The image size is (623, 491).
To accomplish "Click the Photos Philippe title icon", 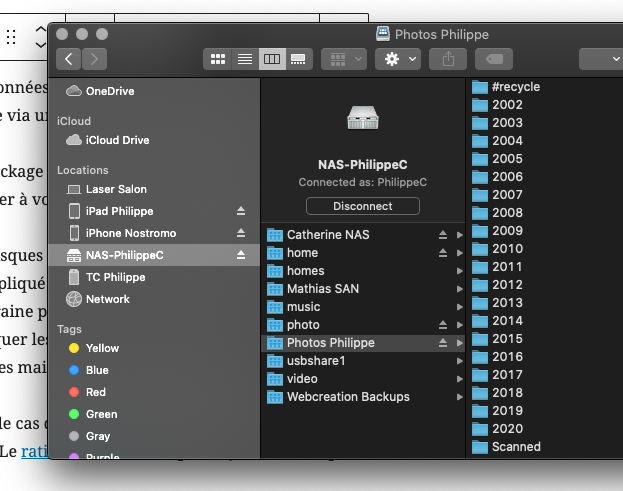I will click(x=383, y=34).
